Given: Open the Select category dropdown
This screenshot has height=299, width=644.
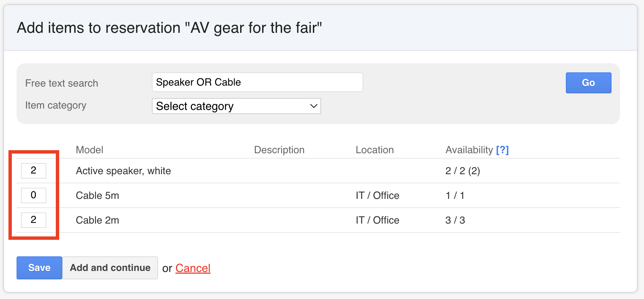Looking at the screenshot, I should click(x=236, y=106).
